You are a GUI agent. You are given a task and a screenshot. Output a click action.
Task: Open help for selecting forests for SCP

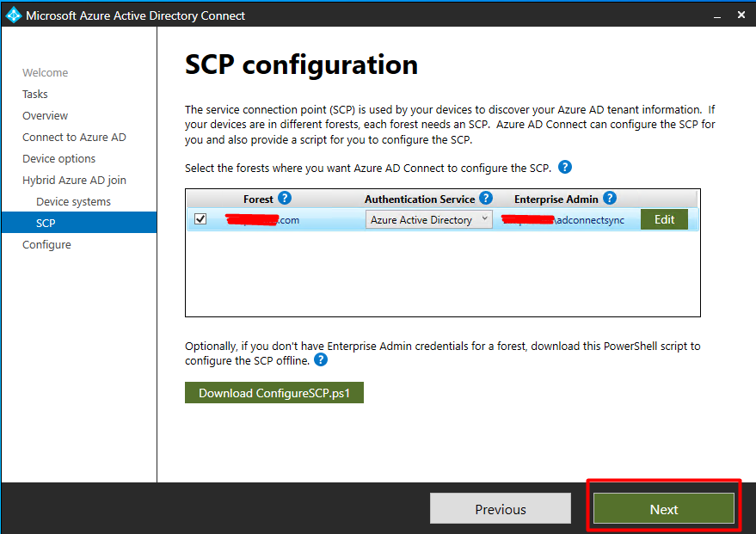click(x=564, y=167)
